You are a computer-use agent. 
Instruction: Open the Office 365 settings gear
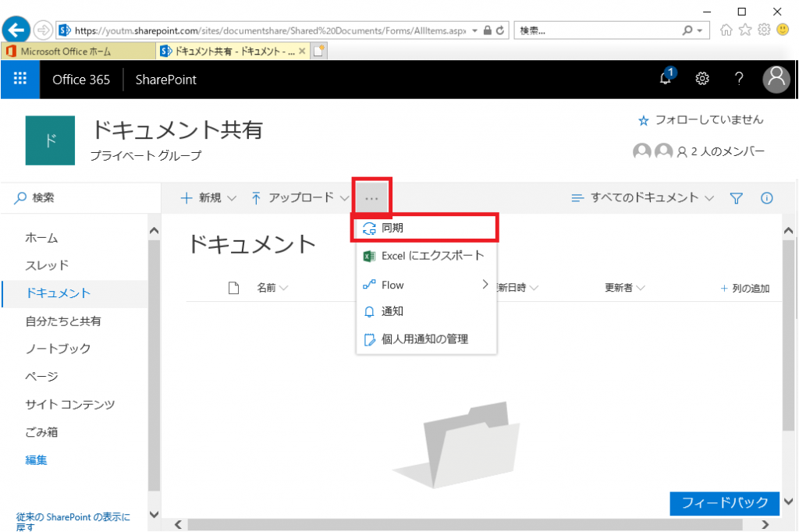(701, 79)
